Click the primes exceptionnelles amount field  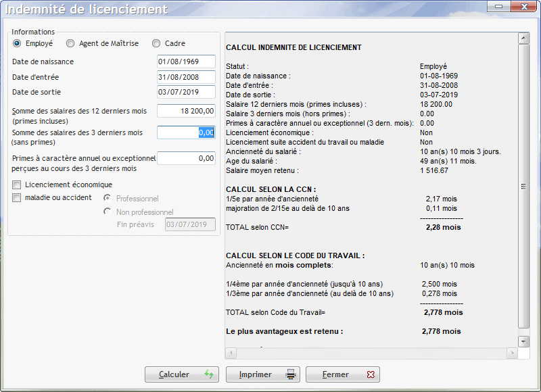click(x=186, y=158)
